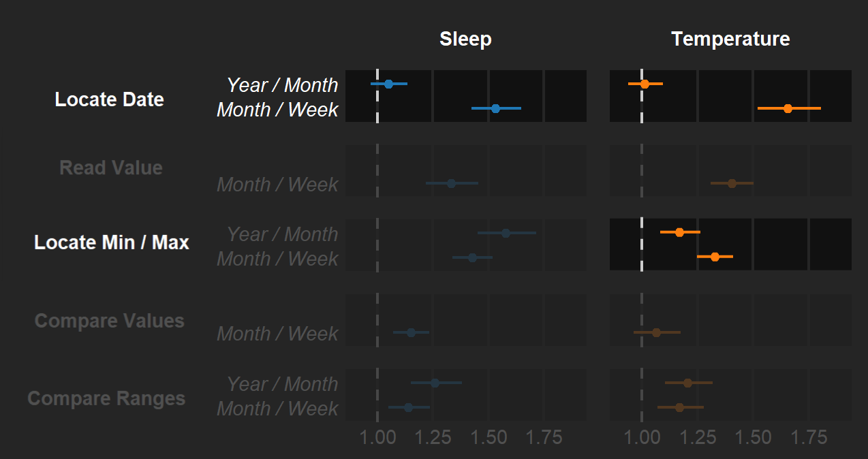868x459 pixels.
Task: Select the Locate Date task label
Action: pos(110,99)
